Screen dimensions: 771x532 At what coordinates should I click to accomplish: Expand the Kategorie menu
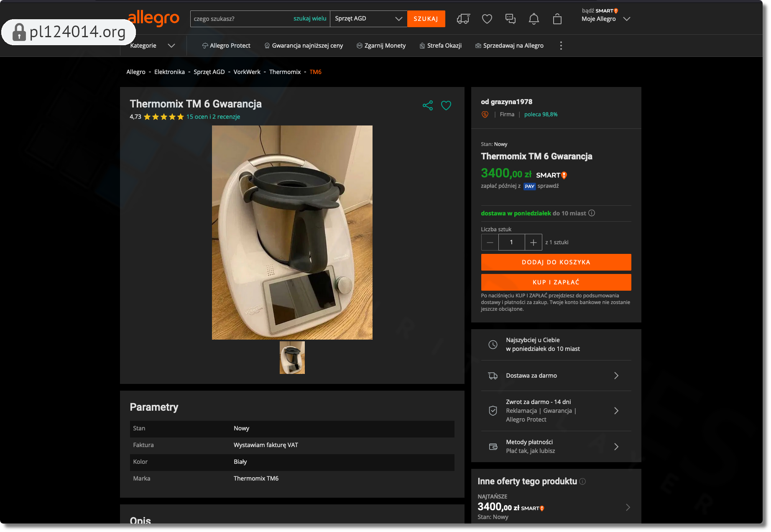pos(153,46)
